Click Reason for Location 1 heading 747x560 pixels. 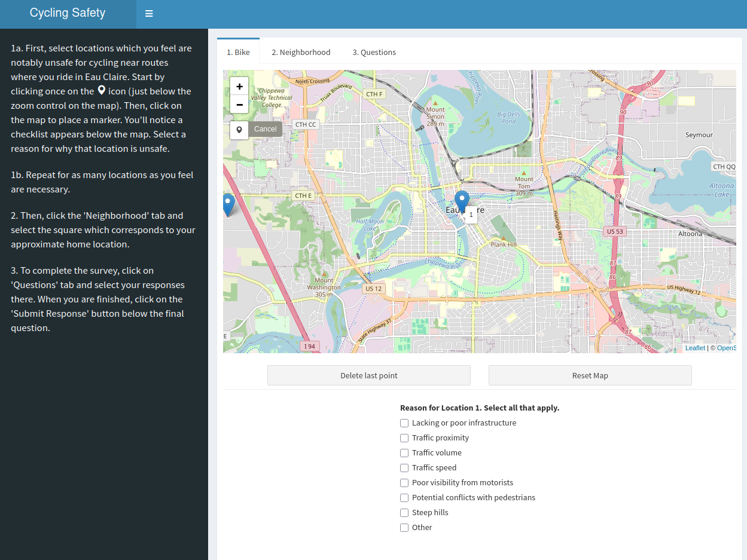pos(480,408)
